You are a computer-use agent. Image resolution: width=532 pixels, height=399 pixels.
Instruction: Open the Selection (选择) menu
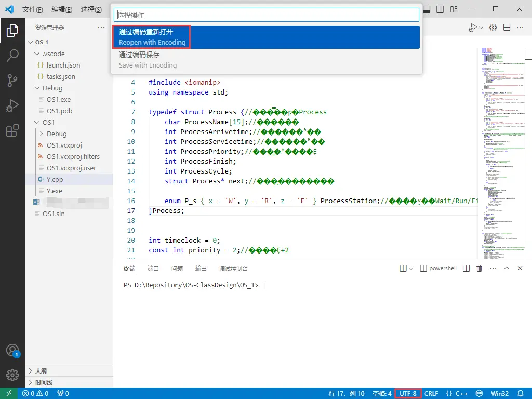pos(91,9)
